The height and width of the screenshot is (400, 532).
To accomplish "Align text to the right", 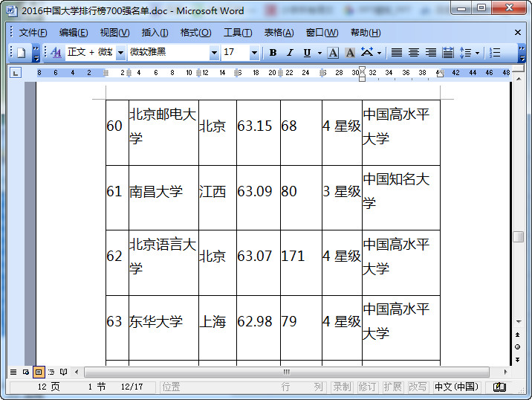I will tap(431, 53).
